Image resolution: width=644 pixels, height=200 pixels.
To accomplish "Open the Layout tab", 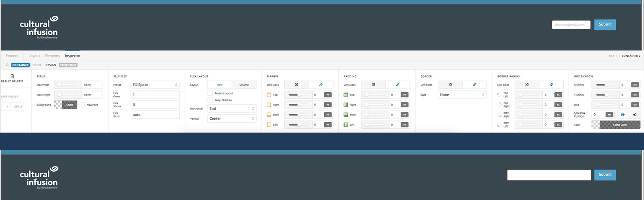I will coord(34,56).
